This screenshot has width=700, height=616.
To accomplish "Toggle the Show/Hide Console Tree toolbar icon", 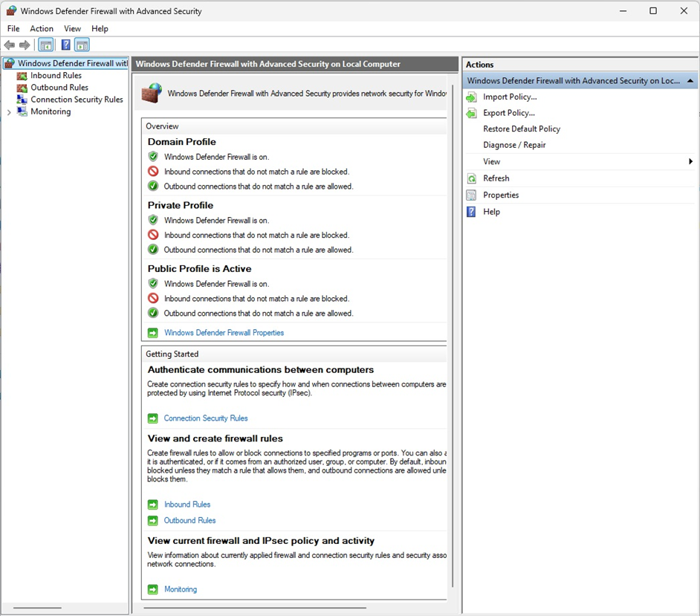I will pyautogui.click(x=45, y=45).
